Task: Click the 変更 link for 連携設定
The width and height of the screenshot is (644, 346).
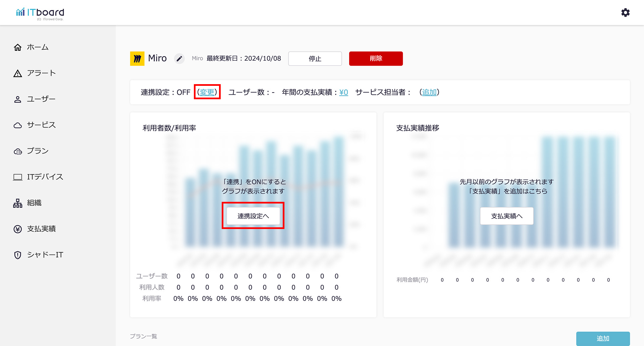Action: point(207,92)
